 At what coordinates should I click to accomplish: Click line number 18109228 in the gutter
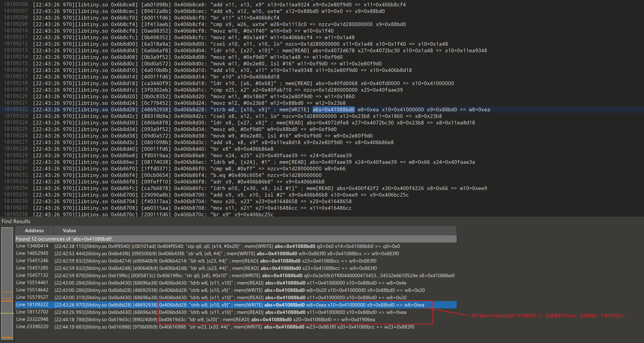pos(16,149)
